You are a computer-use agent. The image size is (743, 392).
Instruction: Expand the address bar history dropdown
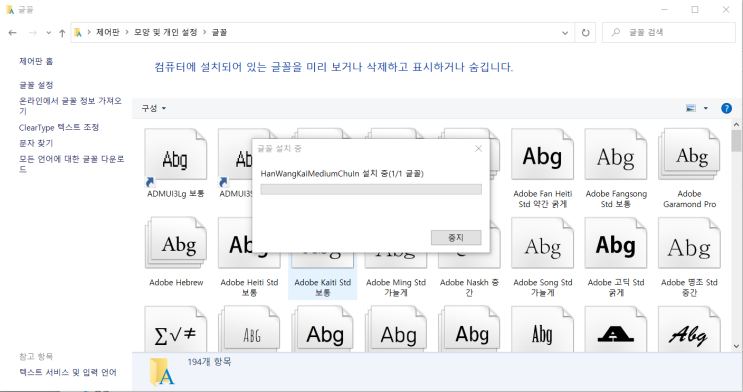(565, 33)
